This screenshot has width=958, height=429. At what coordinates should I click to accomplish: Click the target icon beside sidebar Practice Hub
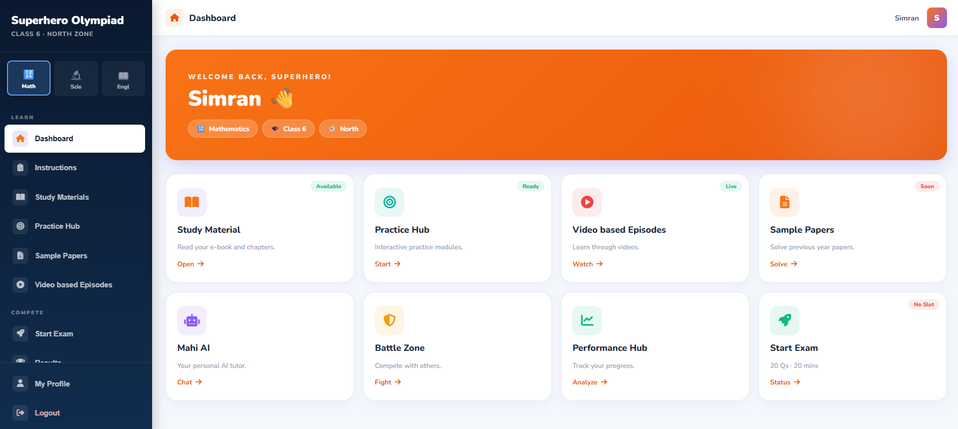20,226
